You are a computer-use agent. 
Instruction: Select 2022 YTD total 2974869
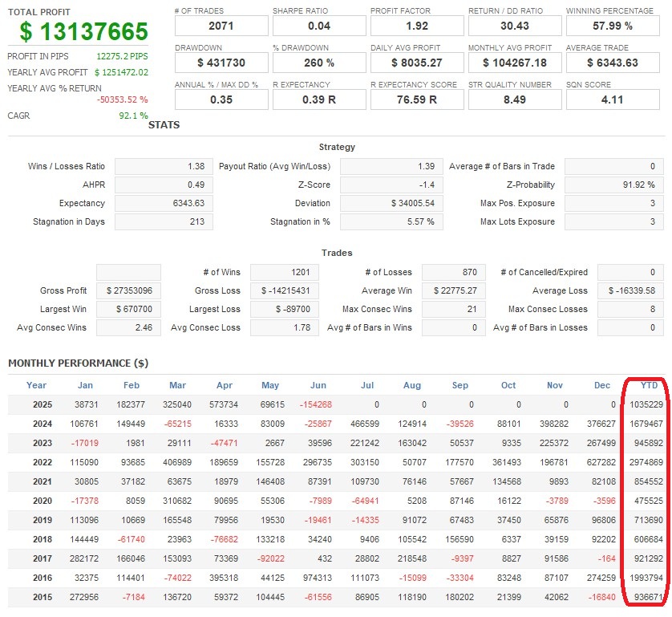pos(646,462)
